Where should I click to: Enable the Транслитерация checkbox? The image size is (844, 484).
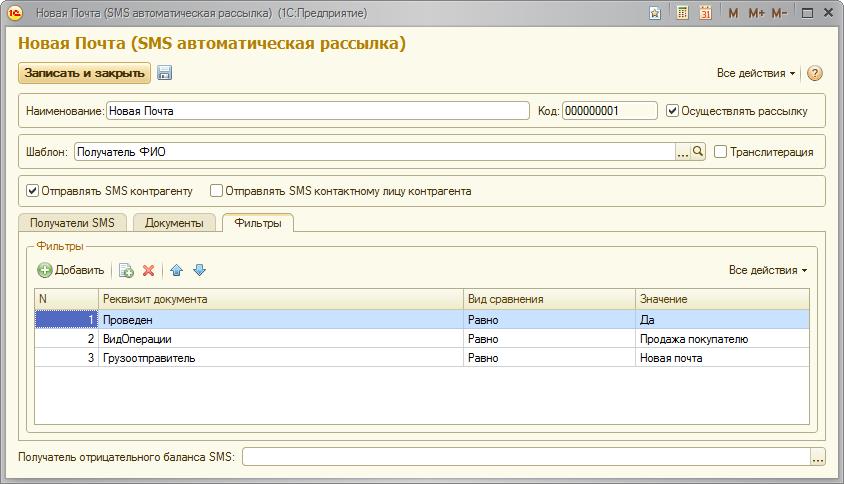tap(720, 152)
